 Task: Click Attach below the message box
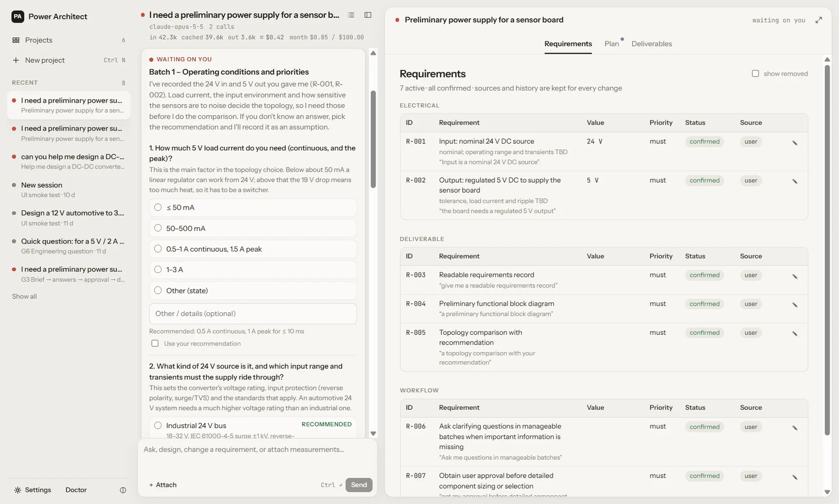point(163,485)
